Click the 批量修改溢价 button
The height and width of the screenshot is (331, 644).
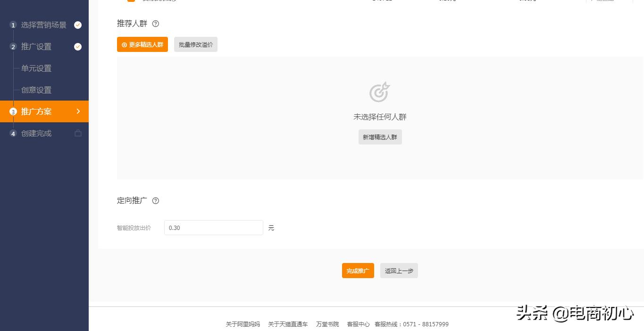(195, 44)
